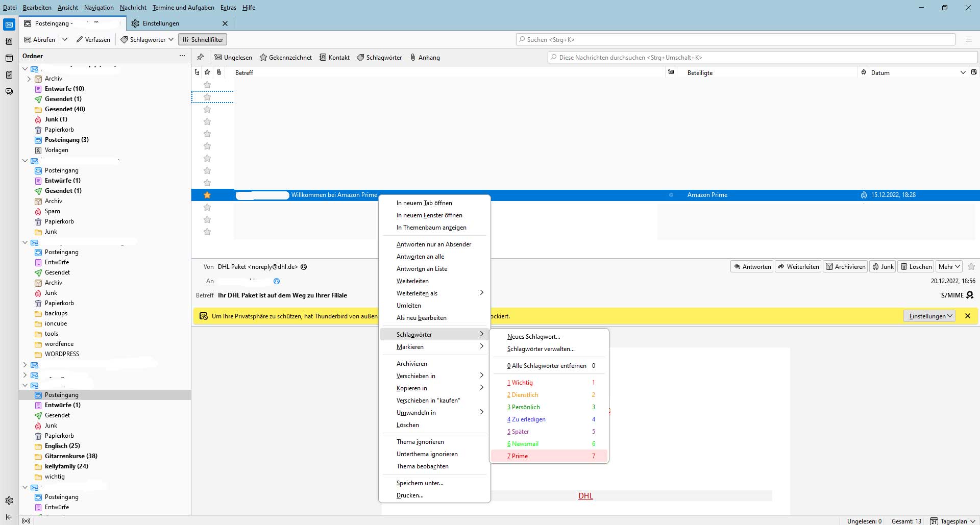Expand the first Archiv folder
Viewport: 980px width, 525px height.
[29, 79]
